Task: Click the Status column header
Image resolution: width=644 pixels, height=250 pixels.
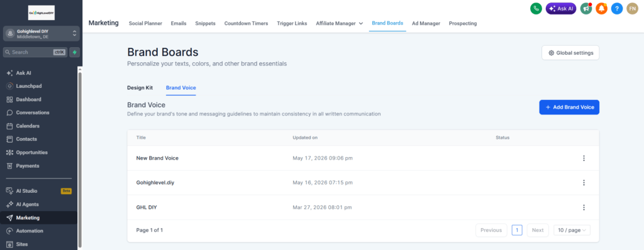Action: coord(502,138)
